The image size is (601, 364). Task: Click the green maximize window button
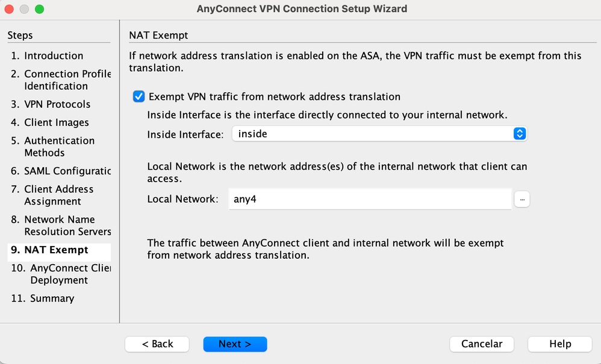click(39, 9)
